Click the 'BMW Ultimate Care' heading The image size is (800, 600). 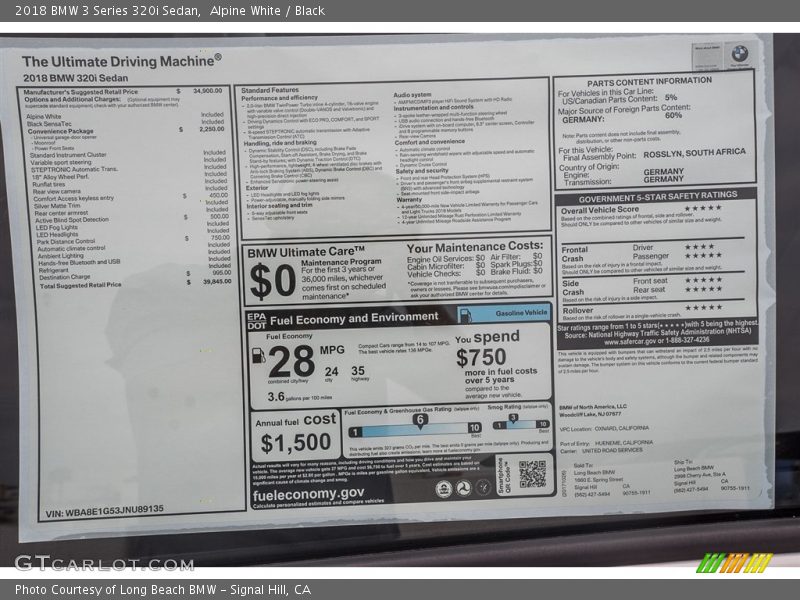tap(306, 252)
